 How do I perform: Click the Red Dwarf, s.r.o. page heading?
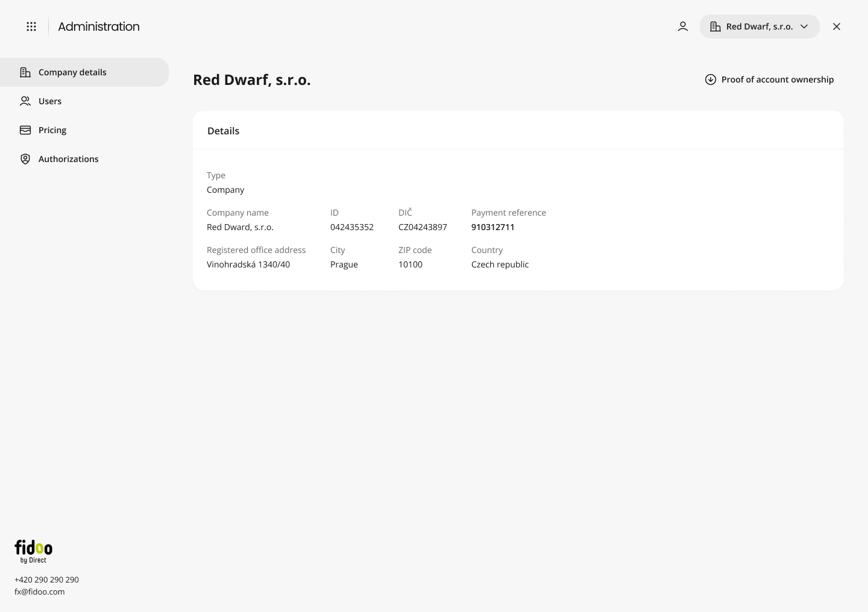point(252,80)
